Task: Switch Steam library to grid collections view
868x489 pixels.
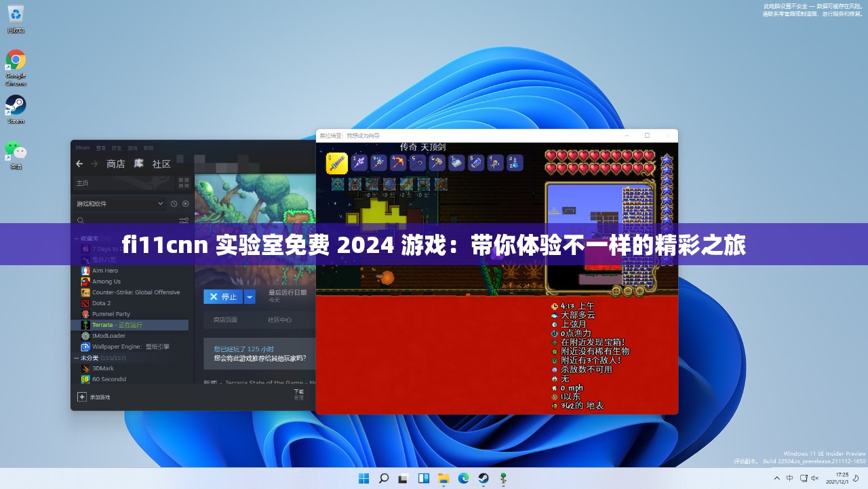Action: click(184, 182)
